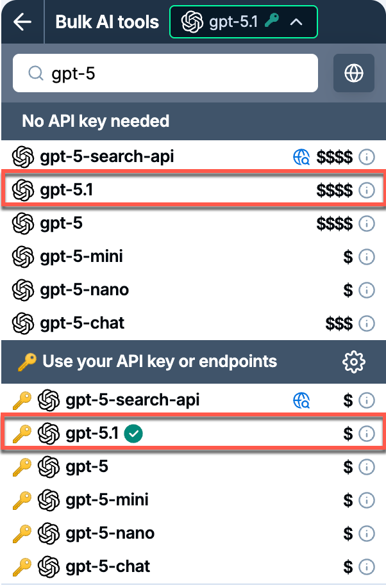The width and height of the screenshot is (386, 588).
Task: Click the web search globe icon on gpt-5-search-api
Action: point(300,157)
